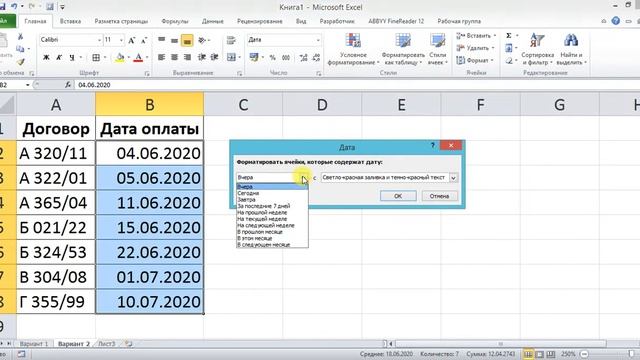Viewport: 640px width, 360px height.
Task: Open the Формулы ribbon tab
Action: 175,21
